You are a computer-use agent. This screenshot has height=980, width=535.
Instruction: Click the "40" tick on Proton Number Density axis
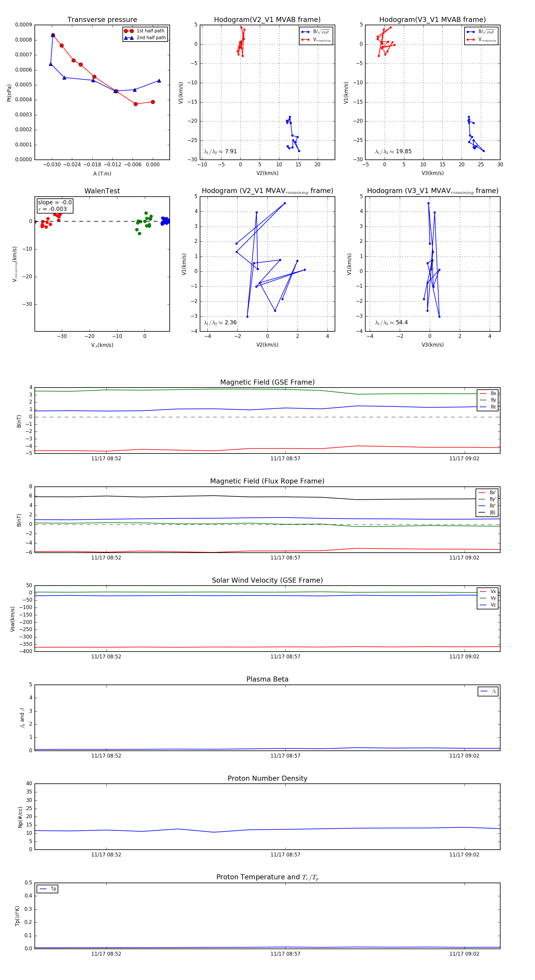pos(29,784)
